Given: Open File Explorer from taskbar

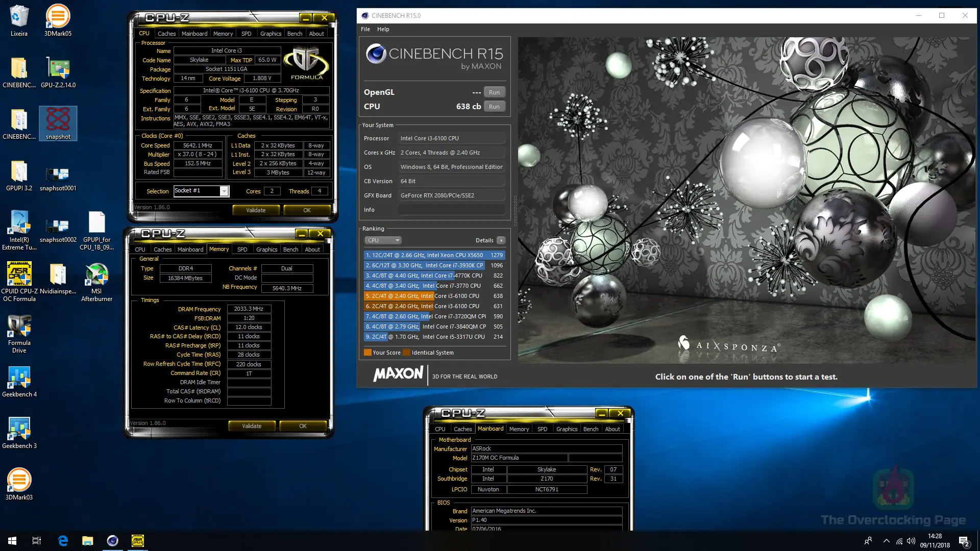Looking at the screenshot, I should click(x=88, y=541).
